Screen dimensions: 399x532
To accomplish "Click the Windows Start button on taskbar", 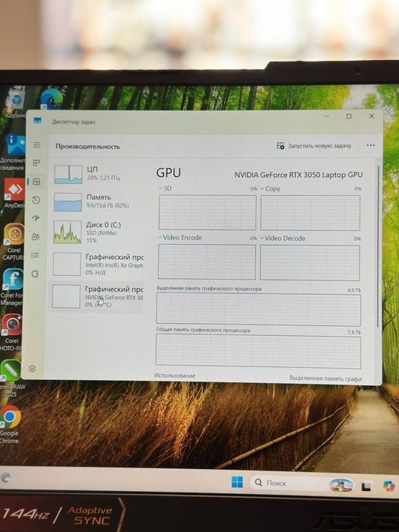I will [x=237, y=482].
